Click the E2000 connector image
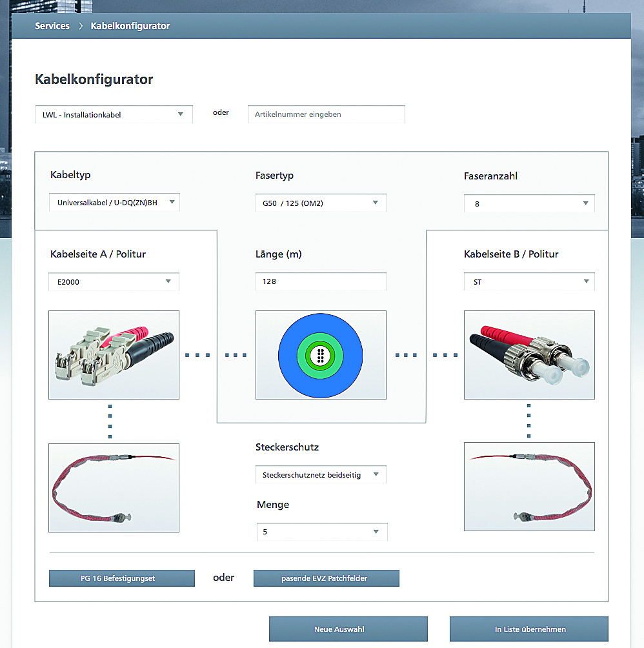The image size is (644, 648). [x=114, y=355]
